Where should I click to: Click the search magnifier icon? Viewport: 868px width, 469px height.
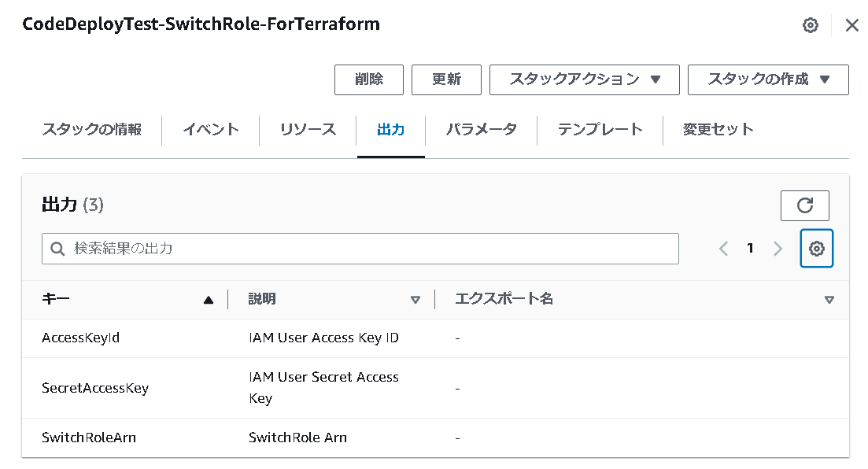[57, 249]
